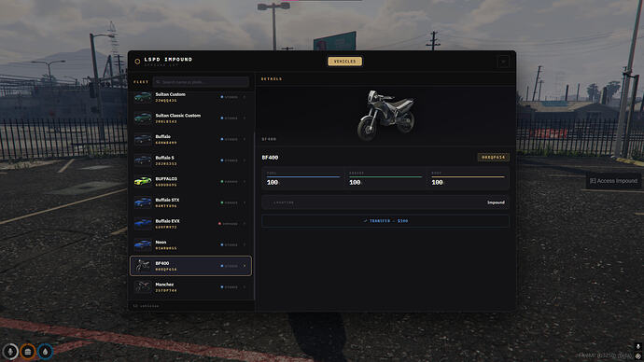
Task: Click the Neon blue status badge
Action: coord(230,245)
